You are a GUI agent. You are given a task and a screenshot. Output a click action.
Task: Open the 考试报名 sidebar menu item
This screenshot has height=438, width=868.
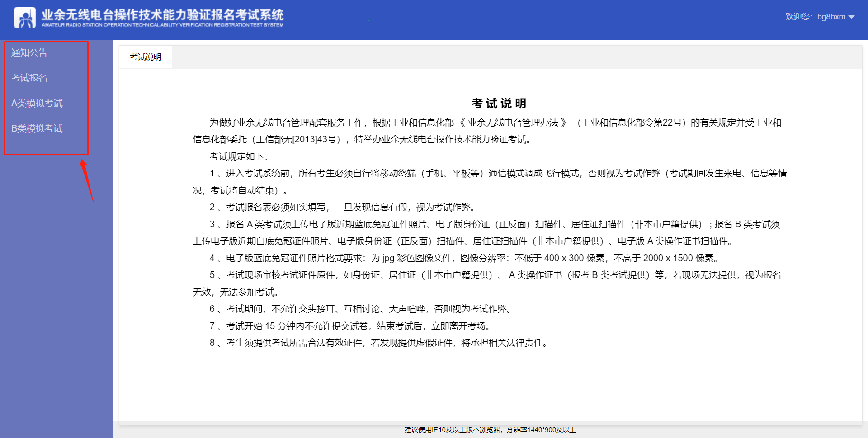click(x=29, y=78)
